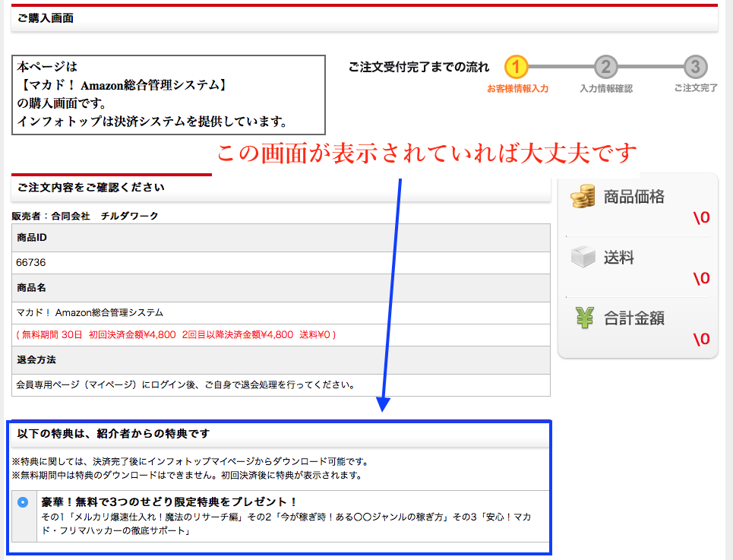Click the 送料 label in price panel

618,257
